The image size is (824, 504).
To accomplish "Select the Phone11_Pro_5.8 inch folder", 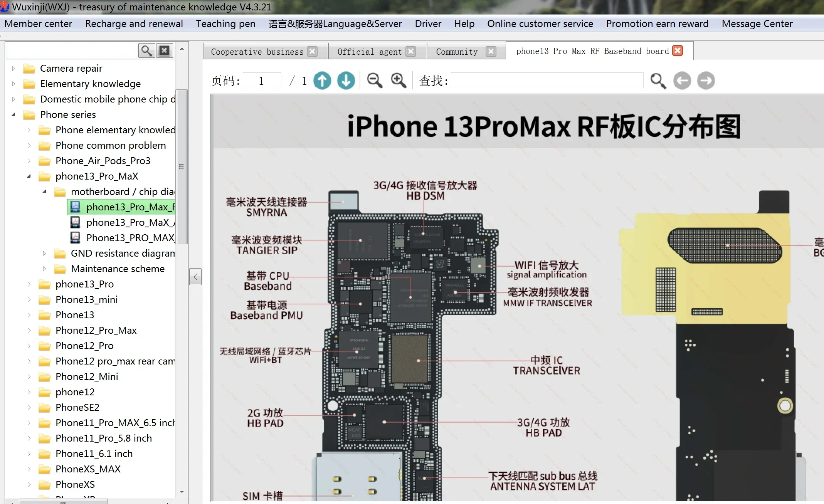I will pyautogui.click(x=104, y=438).
